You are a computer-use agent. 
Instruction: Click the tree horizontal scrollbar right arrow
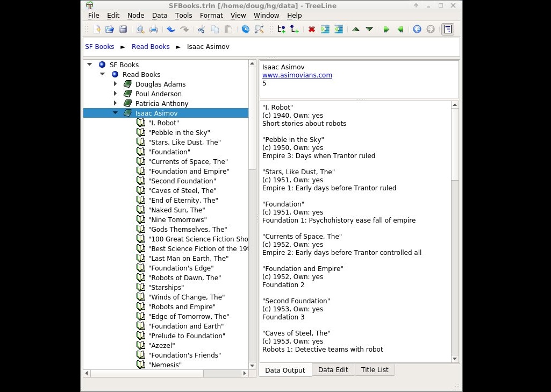point(245,373)
